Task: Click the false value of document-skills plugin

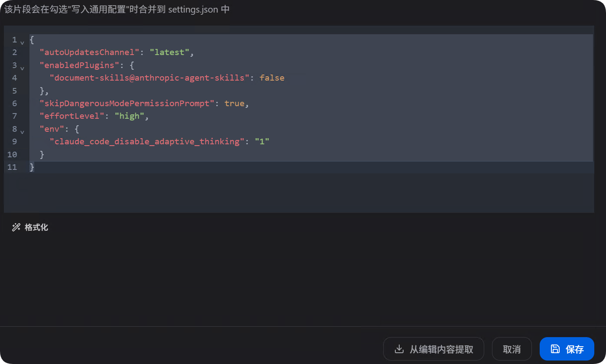Action: tap(272, 78)
